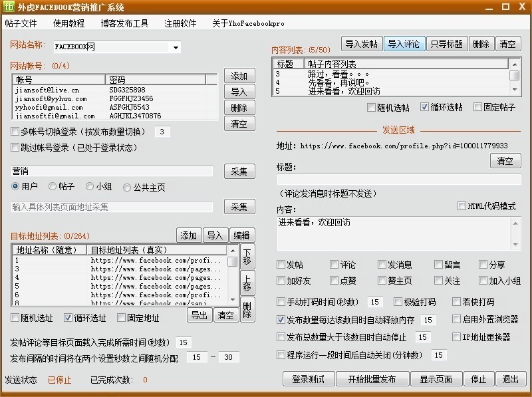
Task: Open the 关于YhoFacebookpro menu
Action: click(248, 23)
